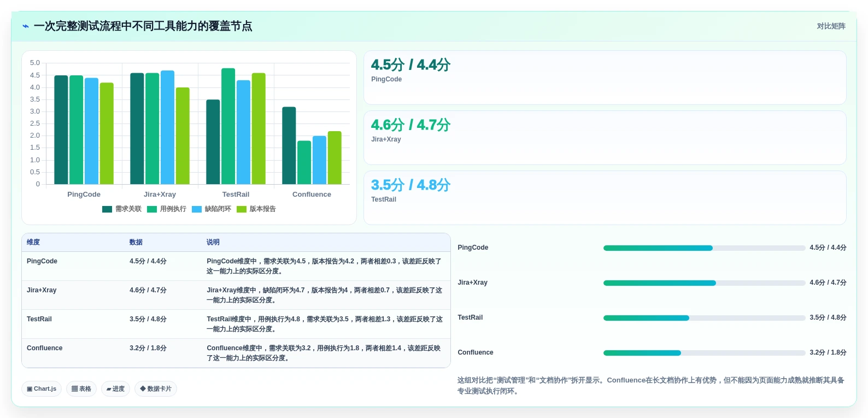The width and height of the screenshot is (868, 418).
Task: Click the TestRail progress bar
Action: [704, 318]
